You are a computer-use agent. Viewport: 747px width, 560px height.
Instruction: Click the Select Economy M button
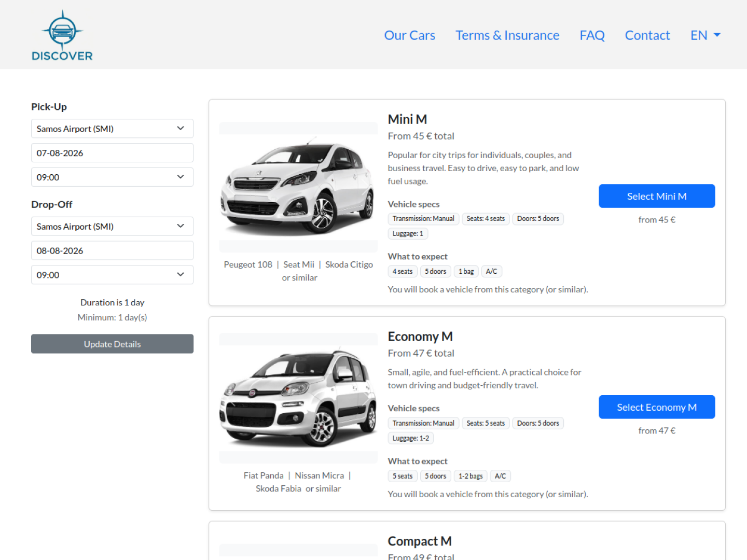tap(657, 407)
